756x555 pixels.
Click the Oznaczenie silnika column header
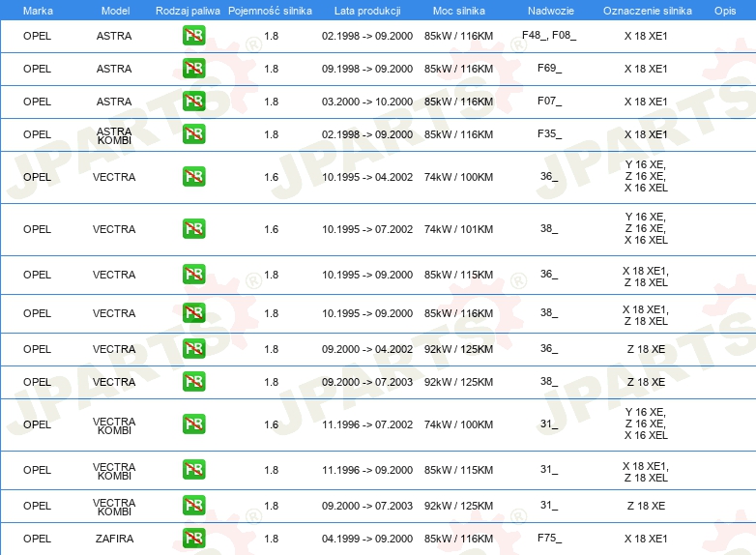point(647,11)
